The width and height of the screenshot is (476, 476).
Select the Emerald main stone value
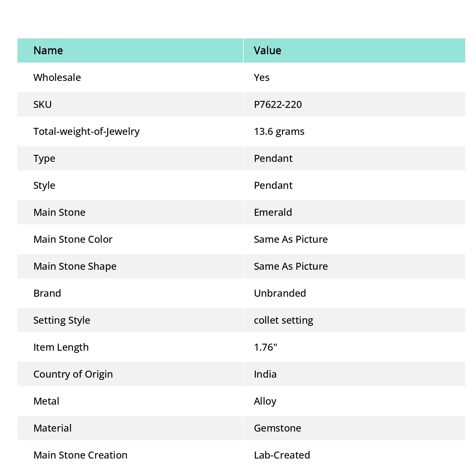click(273, 212)
